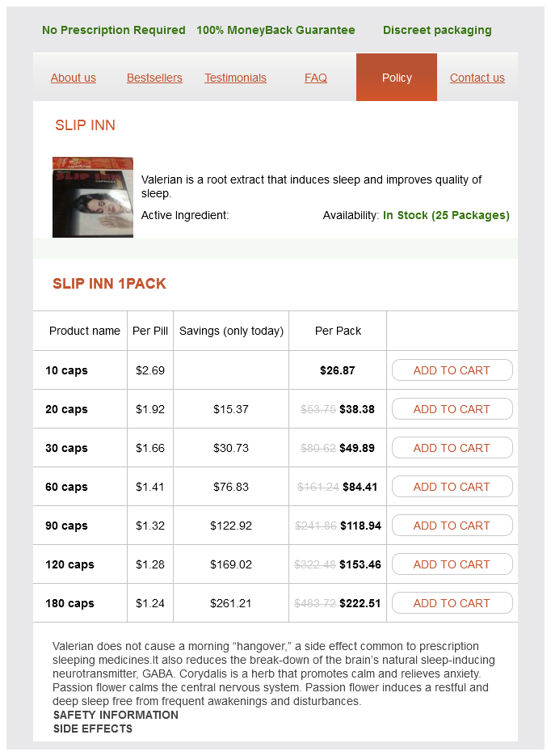Open the Testimonials page
This screenshot has height=756, width=551.
(235, 78)
